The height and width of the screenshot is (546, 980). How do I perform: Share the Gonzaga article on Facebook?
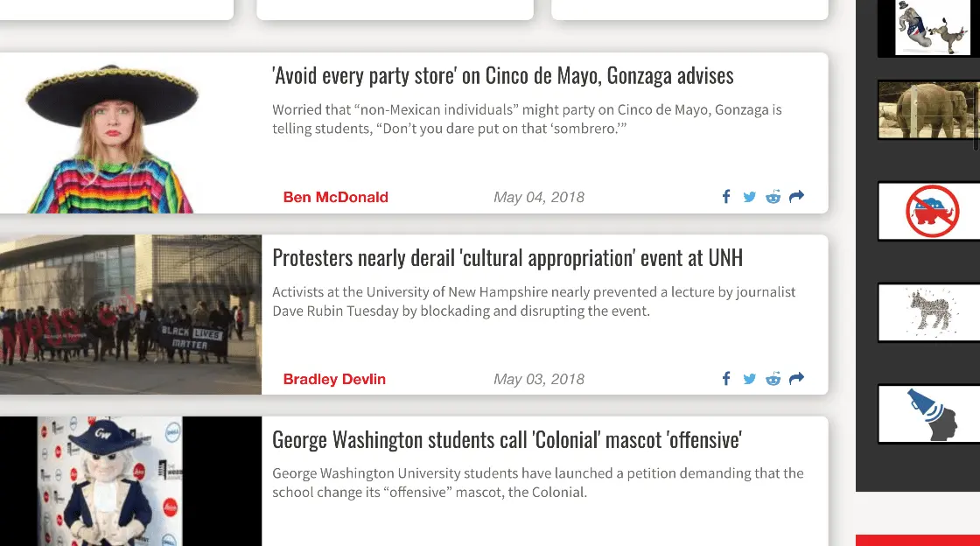pos(726,197)
